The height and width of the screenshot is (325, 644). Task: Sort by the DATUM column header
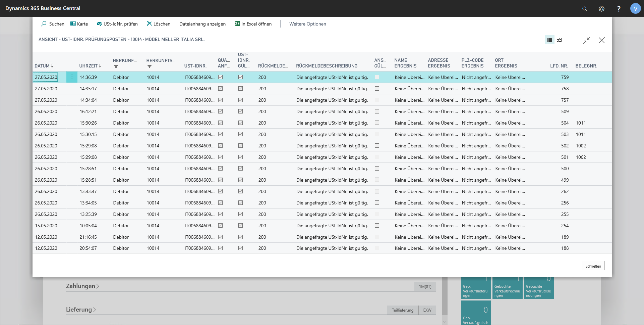pyautogui.click(x=44, y=66)
